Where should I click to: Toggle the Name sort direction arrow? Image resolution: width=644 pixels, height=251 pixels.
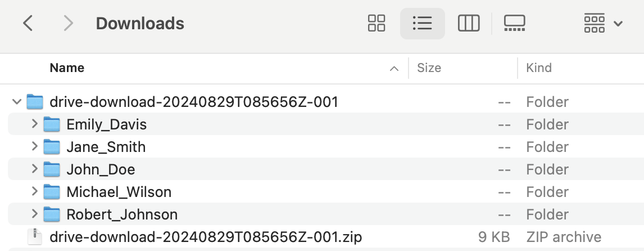(394, 69)
